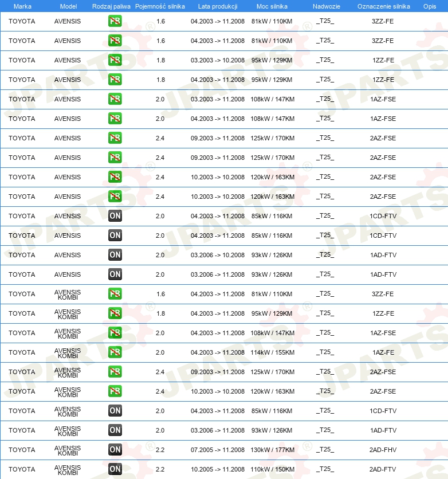Click the Nadwozie column header
Screen dimensions: 448x479
tap(326, 6)
